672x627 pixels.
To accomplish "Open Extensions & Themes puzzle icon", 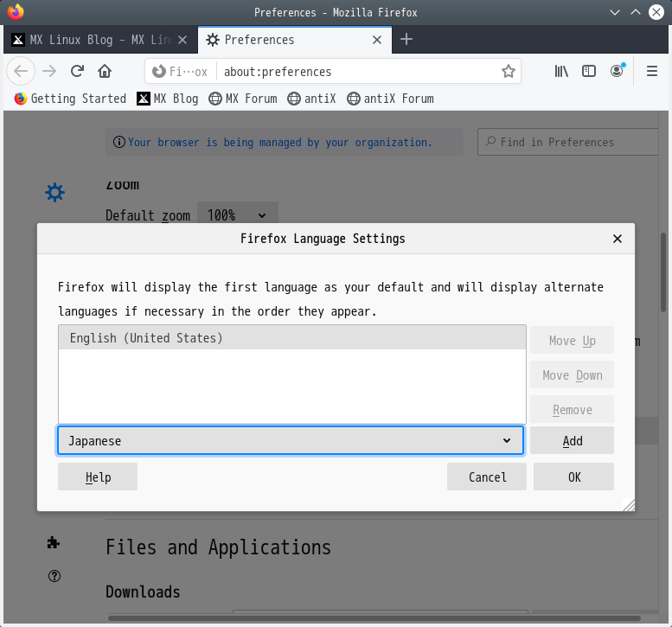I will coord(54,542).
